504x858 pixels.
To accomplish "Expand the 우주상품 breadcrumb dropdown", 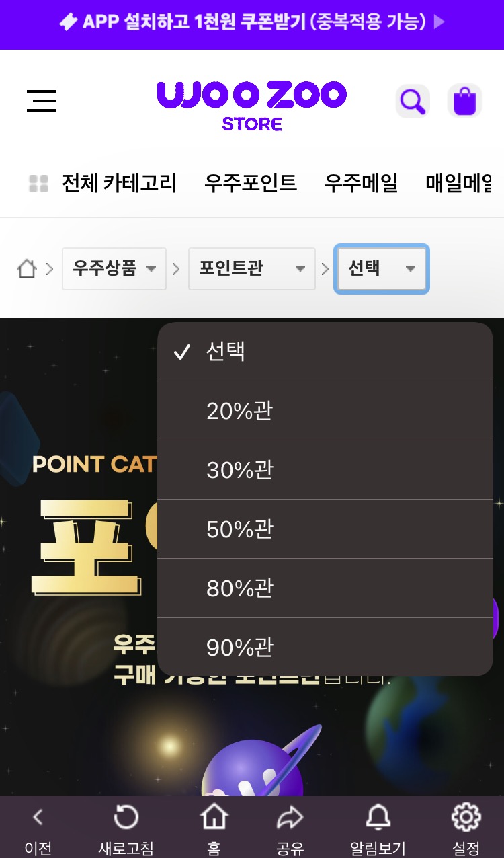I will tap(114, 269).
